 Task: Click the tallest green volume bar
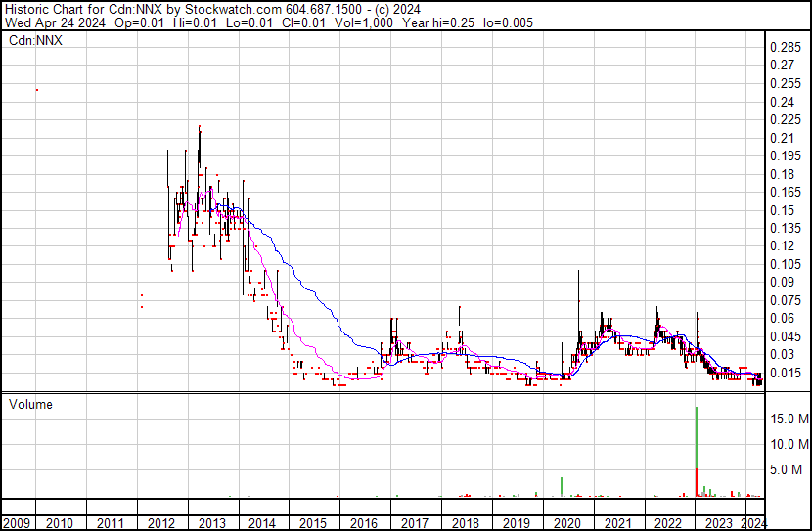(696, 440)
